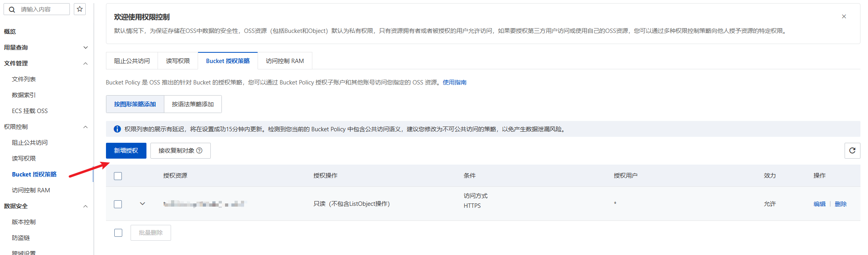Click the 接收复制对象 button
Screen dimensions: 868x255
click(181, 151)
